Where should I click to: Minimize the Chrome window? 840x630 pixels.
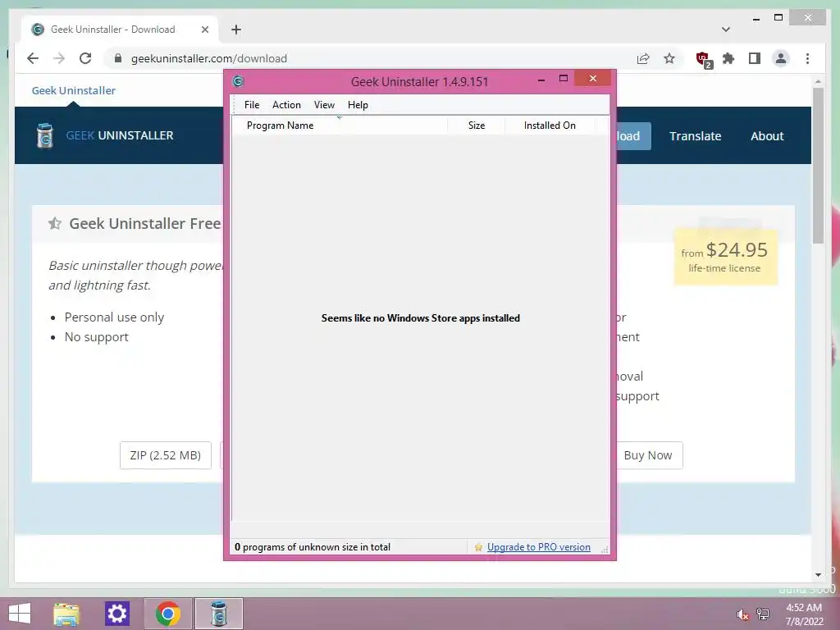click(x=756, y=19)
